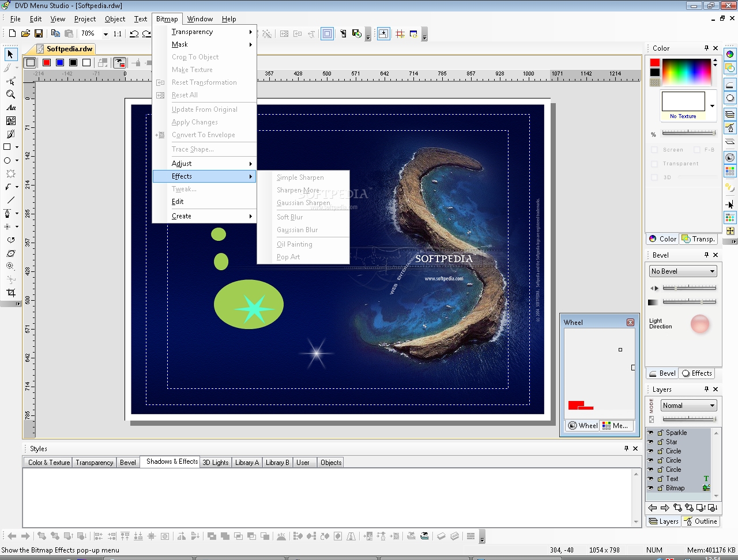
Task: Click the Undo arrow icon
Action: (134, 33)
